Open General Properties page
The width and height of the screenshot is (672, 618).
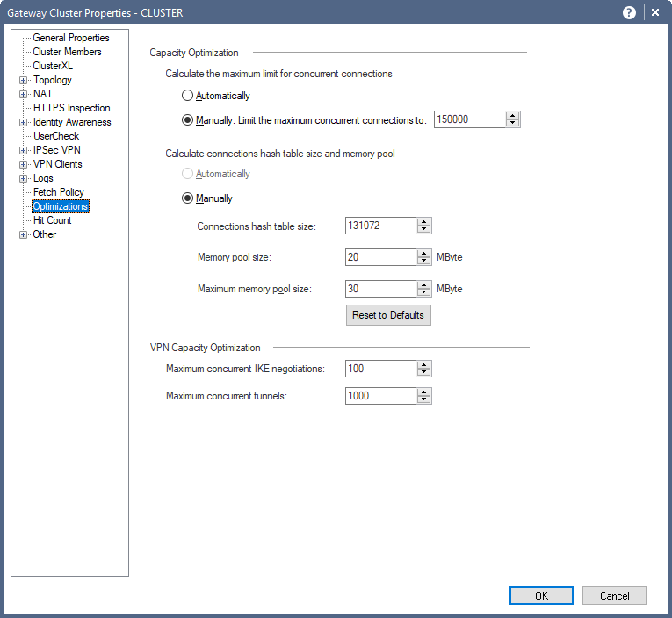coord(71,38)
